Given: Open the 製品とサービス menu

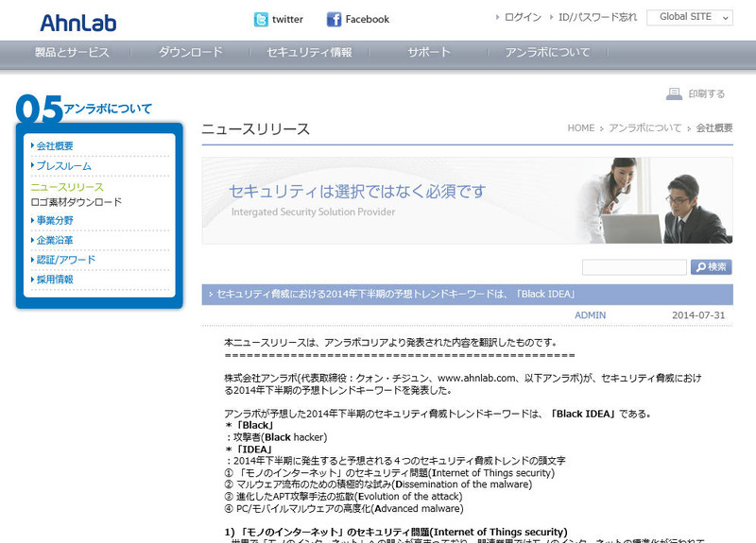Looking at the screenshot, I should (x=72, y=53).
